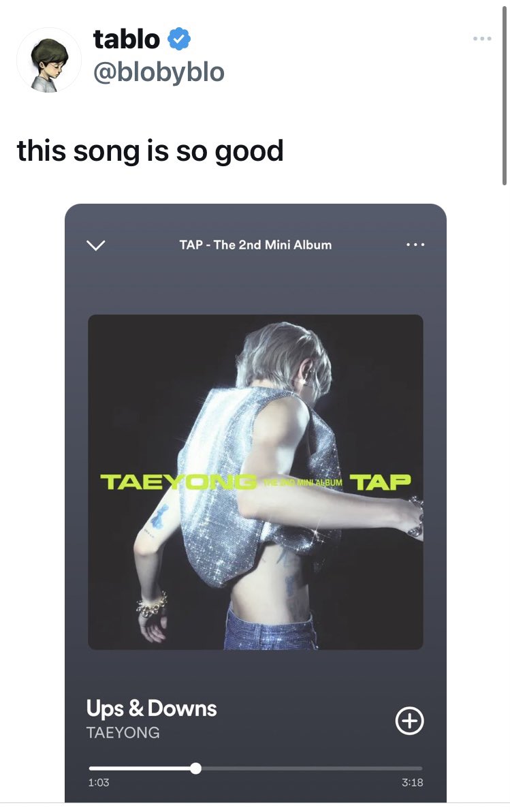510x812 pixels.
Task: Click the green TAEYONG text on the cover
Action: pyautogui.click(x=178, y=482)
